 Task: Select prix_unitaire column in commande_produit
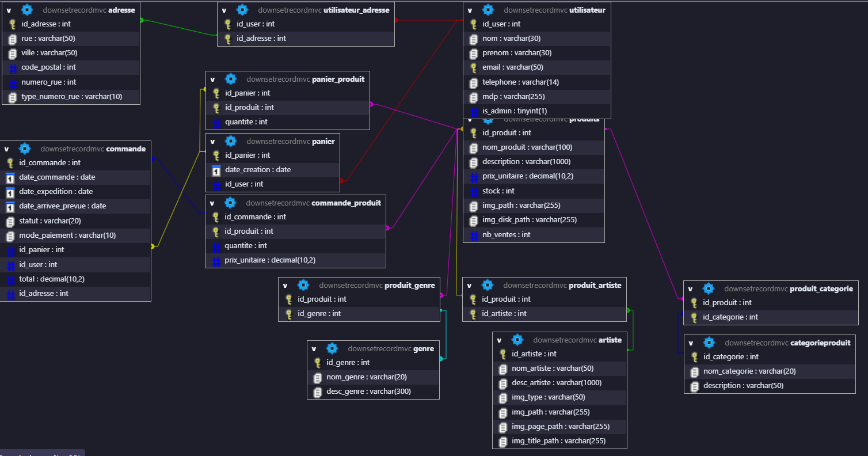(269, 260)
